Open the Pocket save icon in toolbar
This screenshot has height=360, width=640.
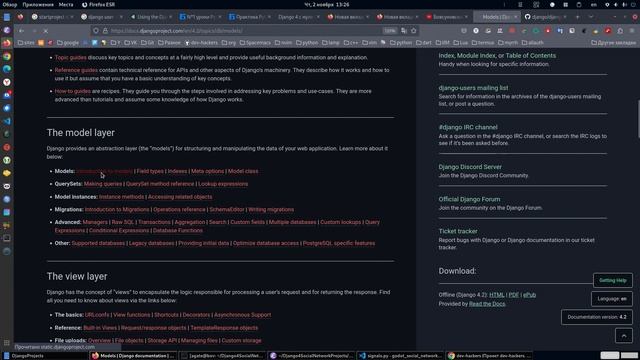[x=464, y=31]
